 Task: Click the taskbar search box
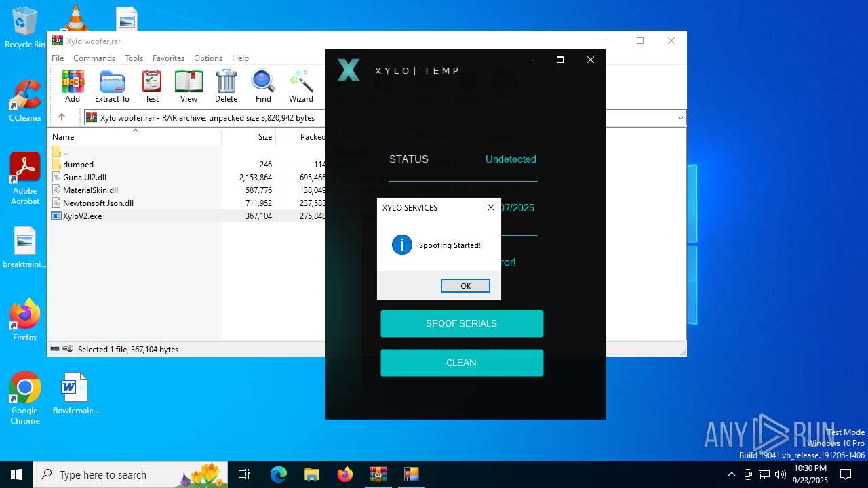point(132,474)
